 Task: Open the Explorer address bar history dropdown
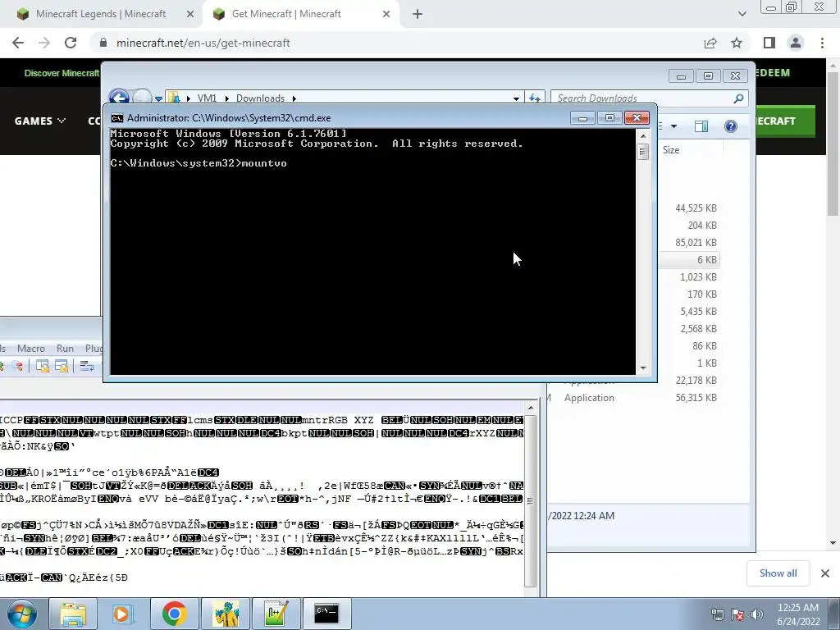[x=516, y=98]
